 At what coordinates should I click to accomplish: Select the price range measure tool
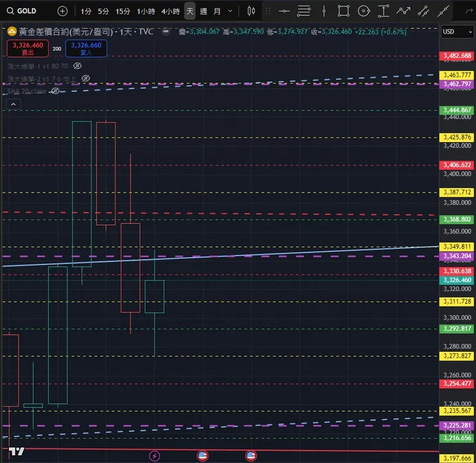pos(383,11)
